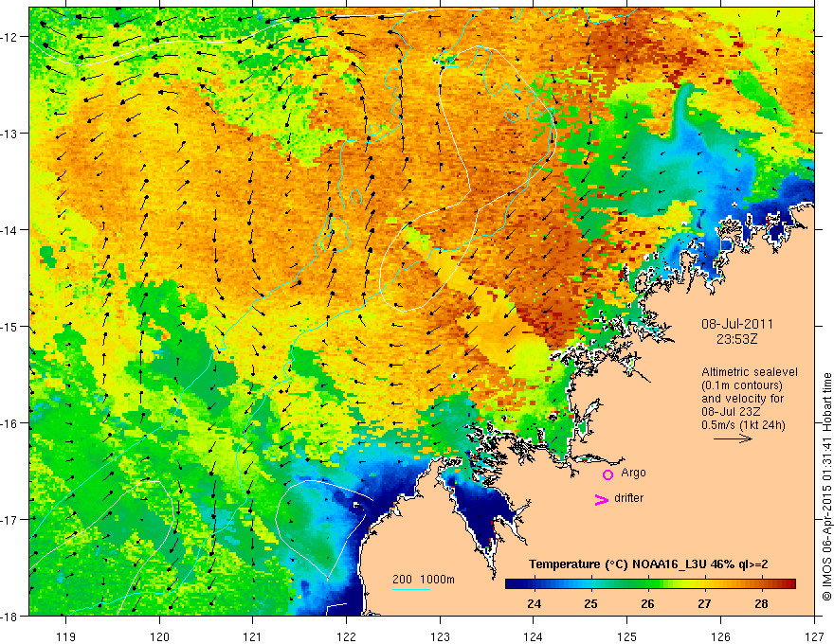Click colorbar label 26
Image resolution: width=834 pixels, height=644 pixels.
(647, 603)
